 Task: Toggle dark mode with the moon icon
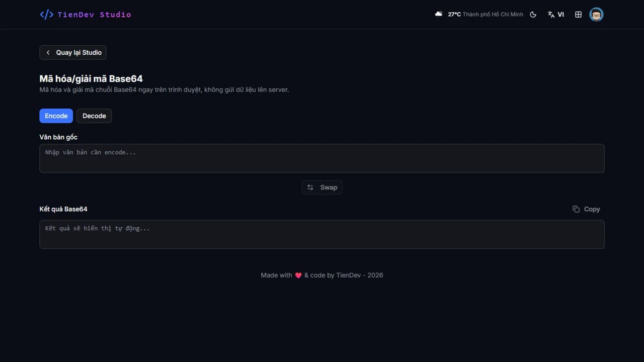point(533,14)
